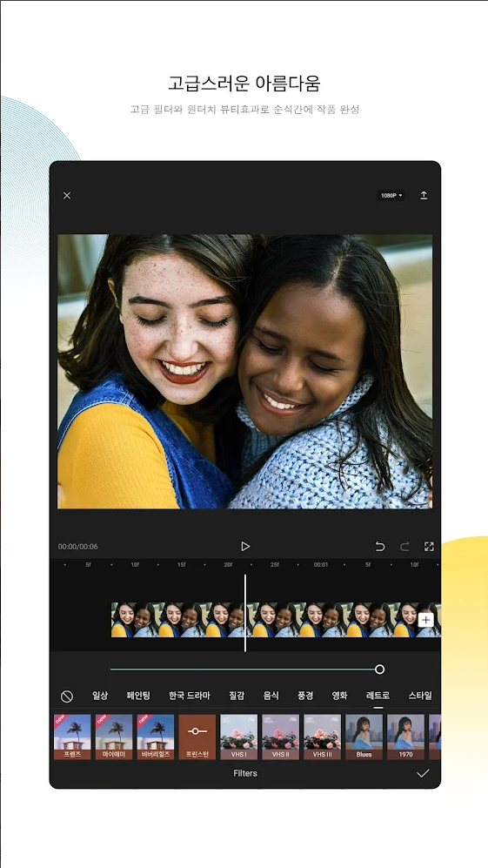Apply the VHS III filter

pos(323,737)
